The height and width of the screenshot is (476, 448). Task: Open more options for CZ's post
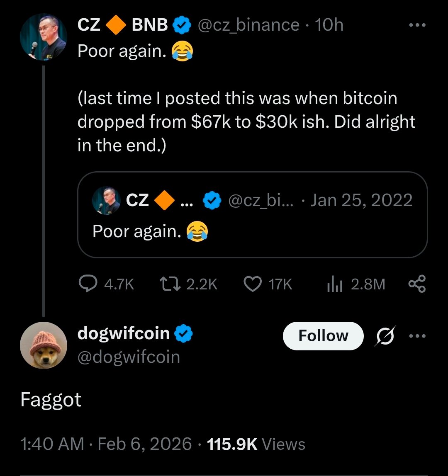click(417, 26)
